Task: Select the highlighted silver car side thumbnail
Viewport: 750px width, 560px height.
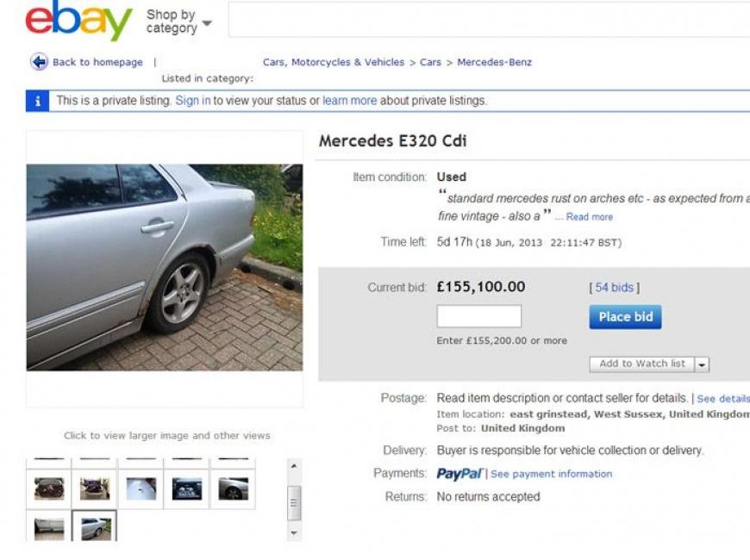Action: pyautogui.click(x=94, y=526)
